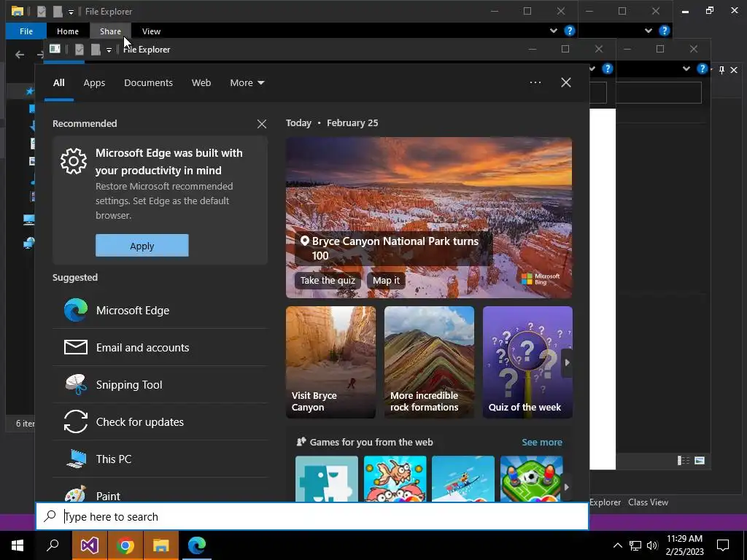The image size is (747, 560).
Task: Open the settings gear in Recommended card
Action: (x=74, y=161)
